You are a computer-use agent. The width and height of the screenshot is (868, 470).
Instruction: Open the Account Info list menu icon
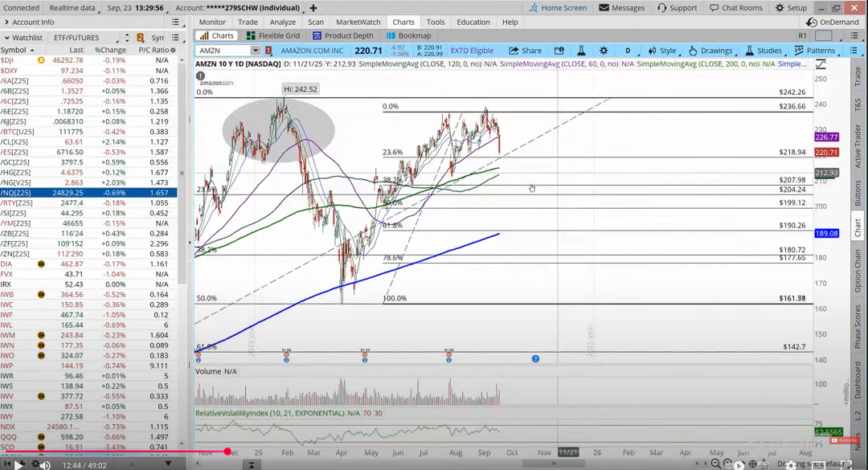click(x=175, y=22)
